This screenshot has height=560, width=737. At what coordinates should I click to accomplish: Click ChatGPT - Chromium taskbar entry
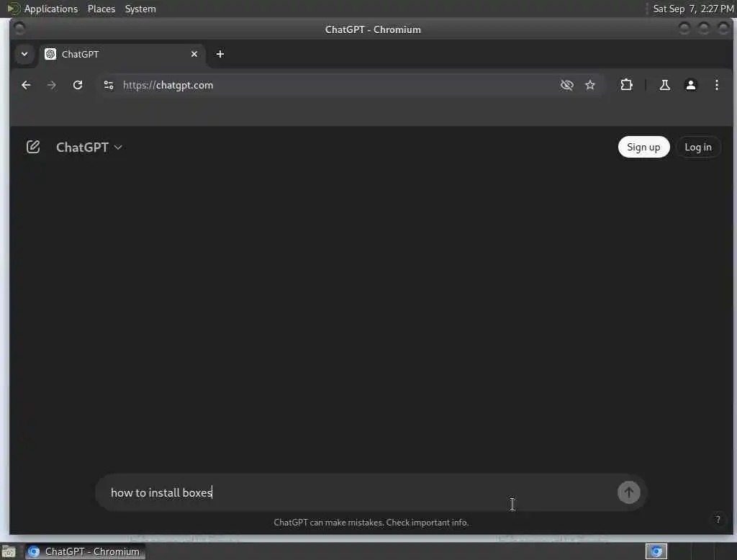pos(85,551)
